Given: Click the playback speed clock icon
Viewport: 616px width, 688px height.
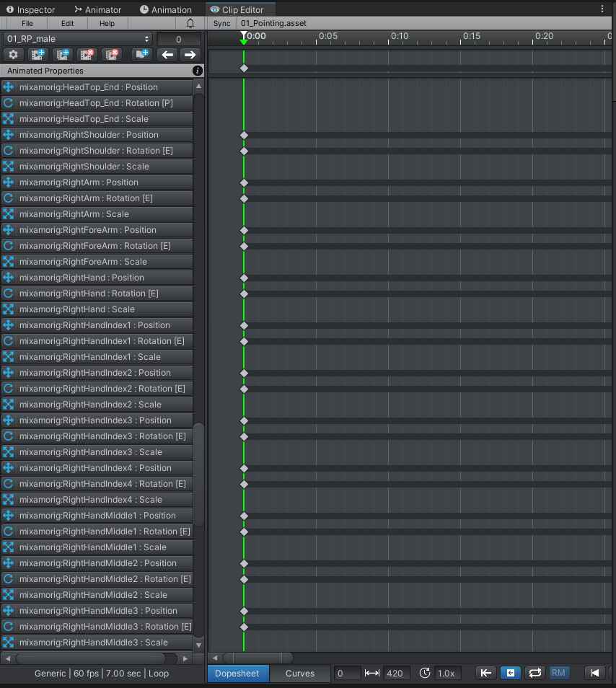Looking at the screenshot, I should [x=425, y=673].
